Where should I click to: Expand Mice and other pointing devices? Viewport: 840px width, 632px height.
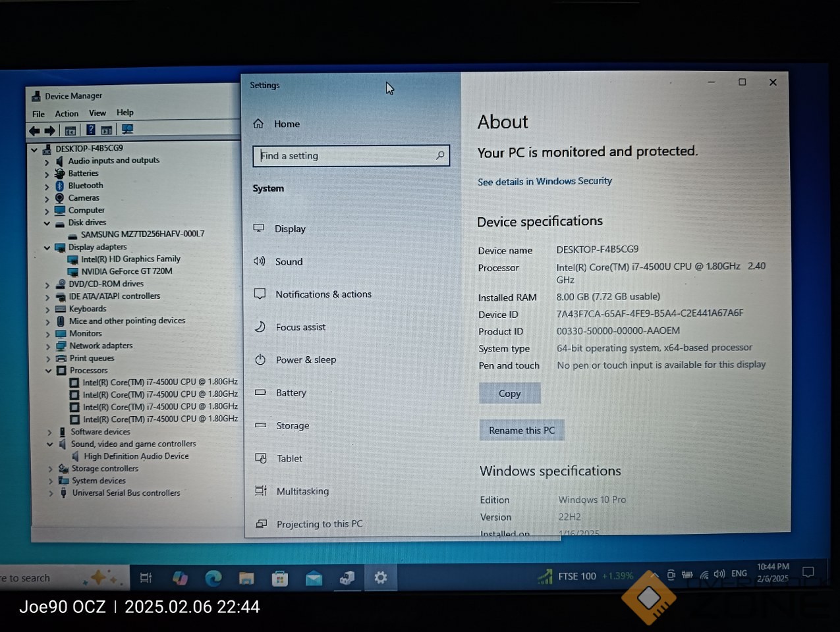[x=47, y=322]
